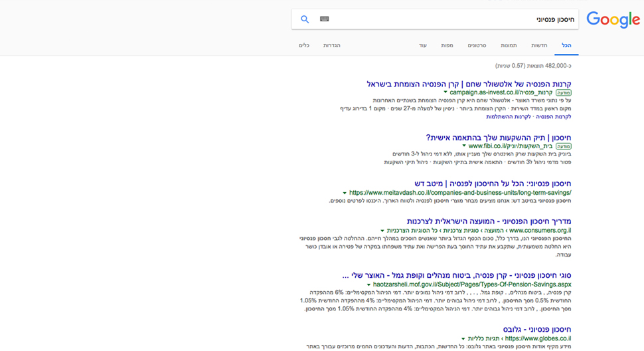Expand dropdown arrow next to campaign.as-invest.co.il
Viewport: 644px width, 351px height.
point(445,92)
